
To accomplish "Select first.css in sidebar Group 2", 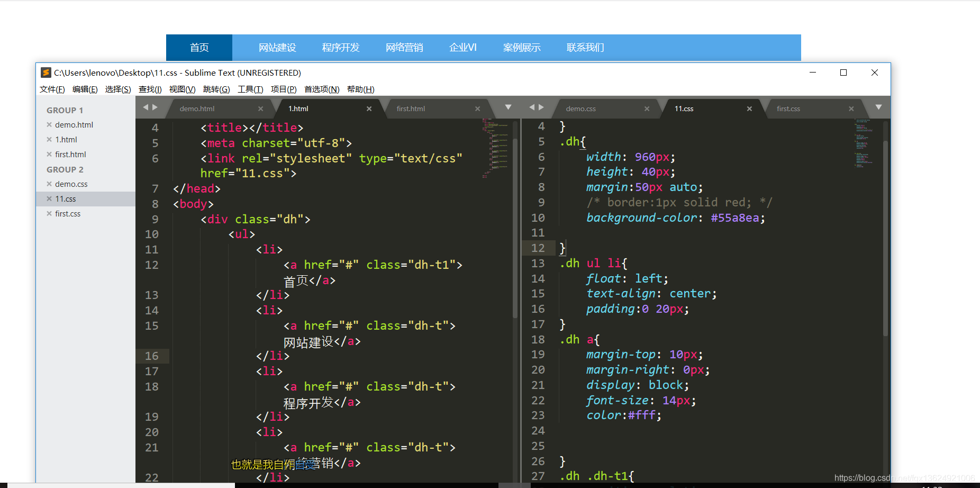I will coord(68,214).
